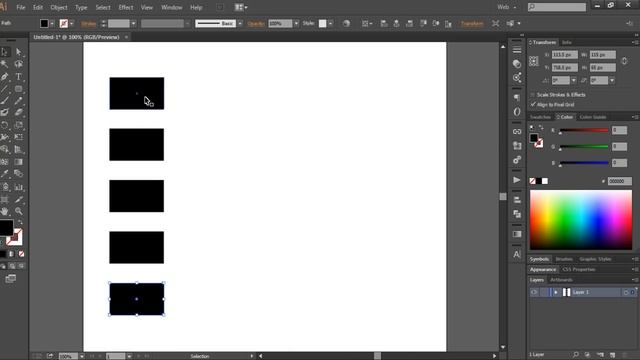Select the Eraser tool

(18, 112)
